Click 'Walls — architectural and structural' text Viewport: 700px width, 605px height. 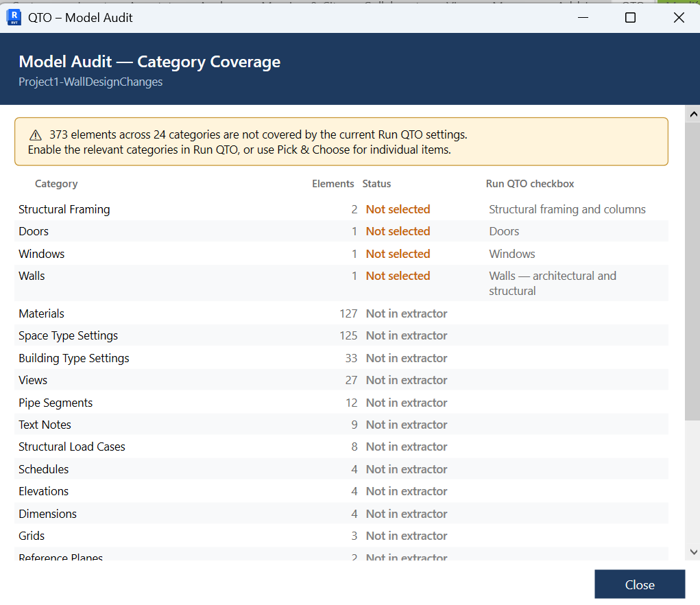click(552, 283)
